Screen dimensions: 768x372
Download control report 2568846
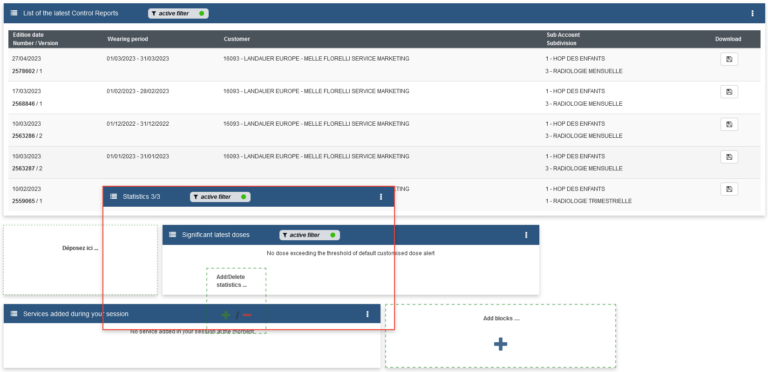point(729,92)
